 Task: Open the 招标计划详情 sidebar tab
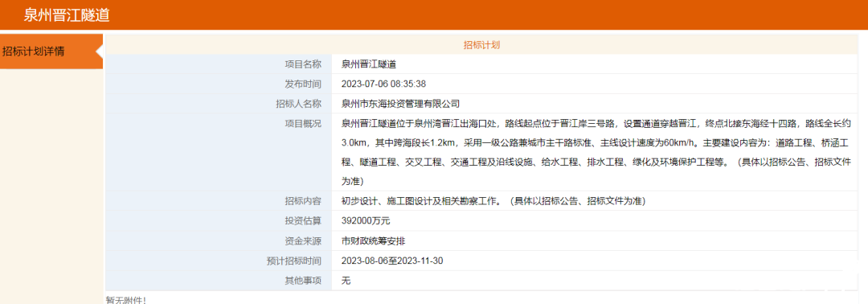click(x=51, y=51)
